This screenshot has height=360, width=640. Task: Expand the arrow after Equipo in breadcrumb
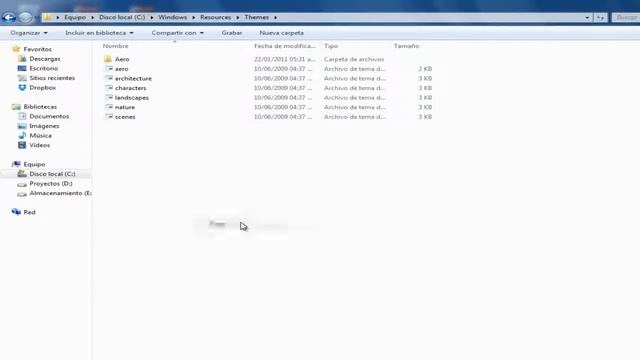pos(93,18)
